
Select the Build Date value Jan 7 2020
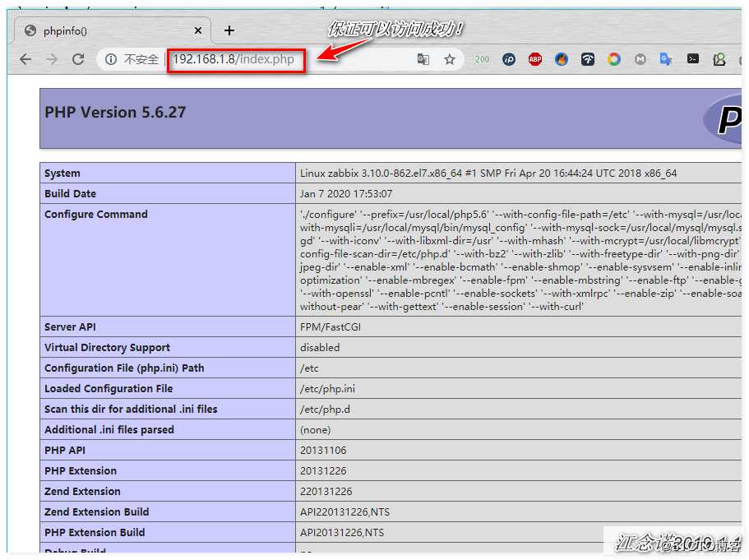pos(346,194)
